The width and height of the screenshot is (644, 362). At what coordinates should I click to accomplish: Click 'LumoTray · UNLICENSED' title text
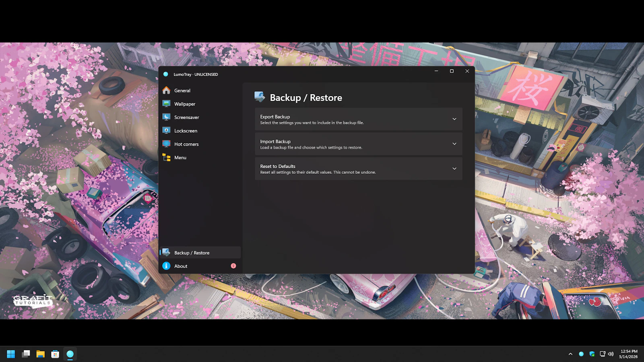[196, 74]
